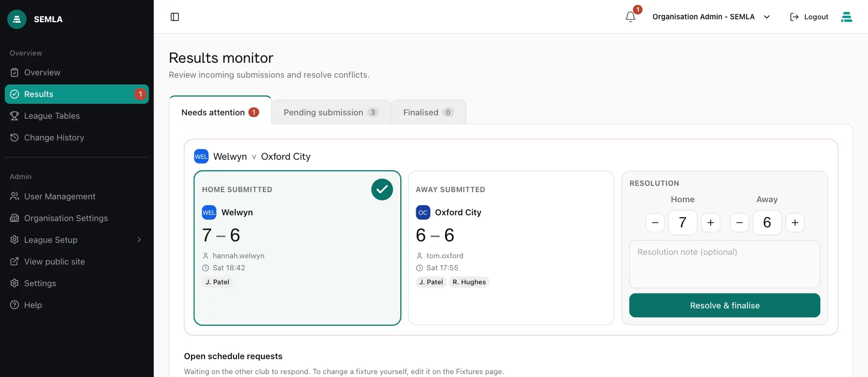The image size is (868, 377).
Task: Open Organisation Admin - SEMLA dropdown
Action: point(711,17)
